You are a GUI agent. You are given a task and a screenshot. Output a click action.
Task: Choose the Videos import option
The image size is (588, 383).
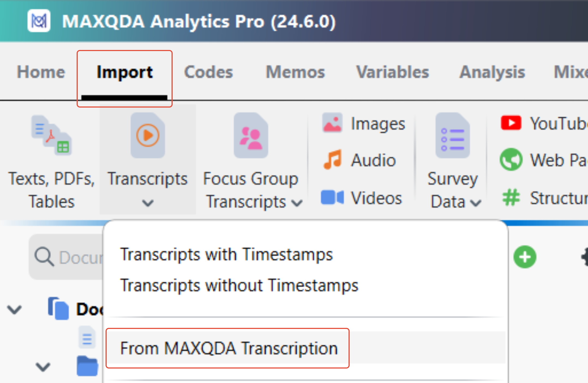(332, 197)
